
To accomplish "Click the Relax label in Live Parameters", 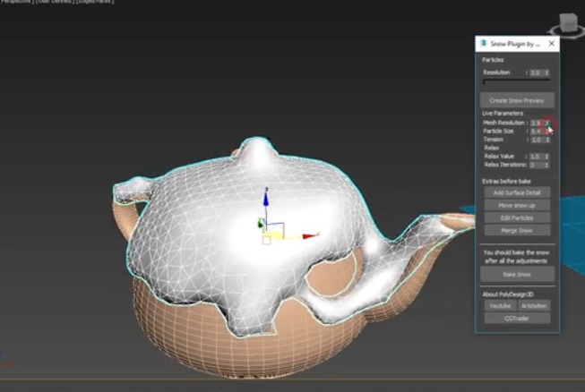I will [491, 148].
